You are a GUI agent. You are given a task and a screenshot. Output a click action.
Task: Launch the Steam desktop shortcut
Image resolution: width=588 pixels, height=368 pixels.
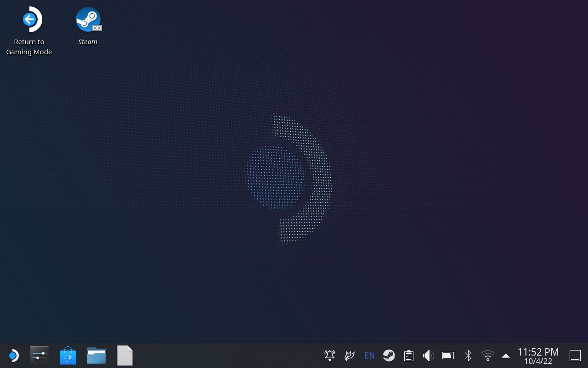88,26
